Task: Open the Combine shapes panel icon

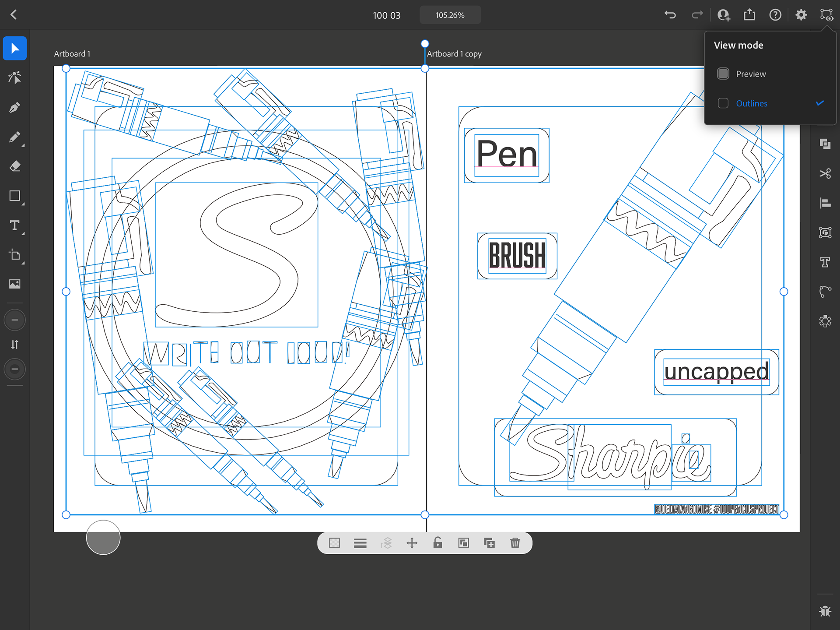Action: [825, 144]
